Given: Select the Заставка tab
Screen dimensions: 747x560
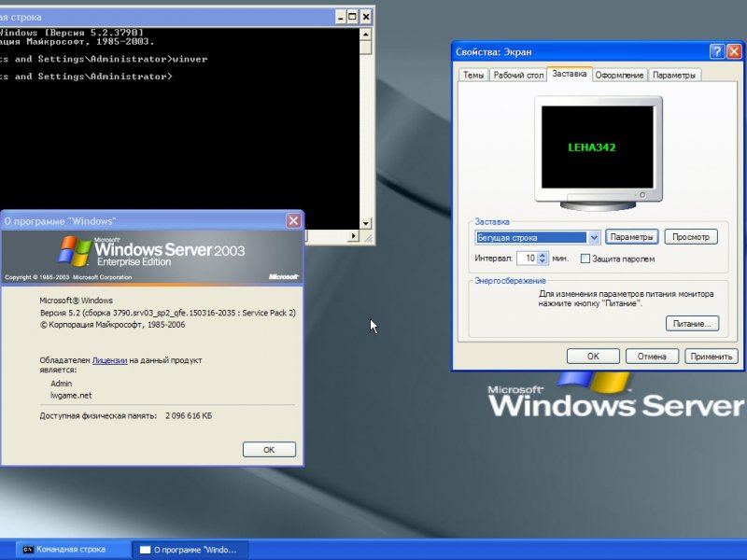Looking at the screenshot, I should [x=570, y=74].
